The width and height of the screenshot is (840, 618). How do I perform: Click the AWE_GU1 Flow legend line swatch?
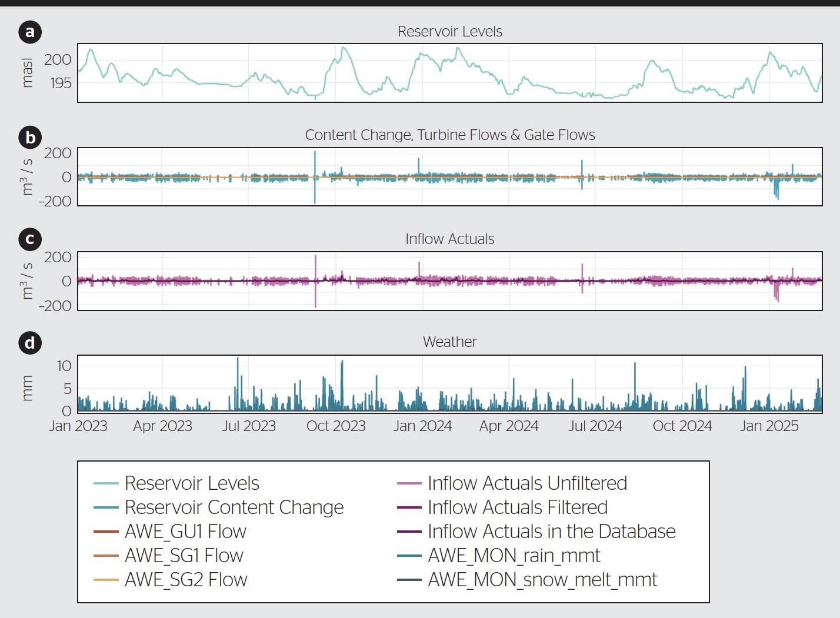coord(106,532)
